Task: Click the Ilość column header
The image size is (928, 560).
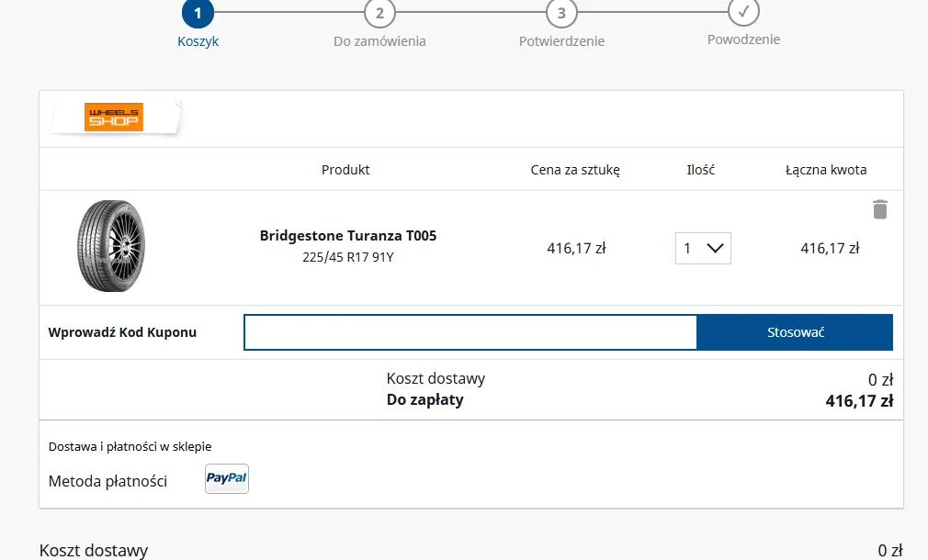Action: (701, 170)
